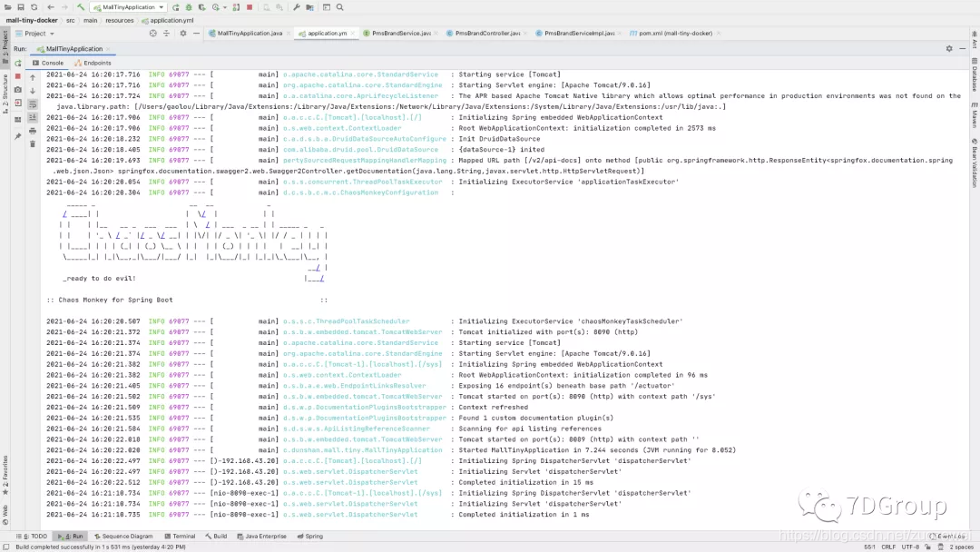The width and height of the screenshot is (980, 552).
Task: Rerun MallTinyApplication in the Run panel
Action: tap(17, 64)
